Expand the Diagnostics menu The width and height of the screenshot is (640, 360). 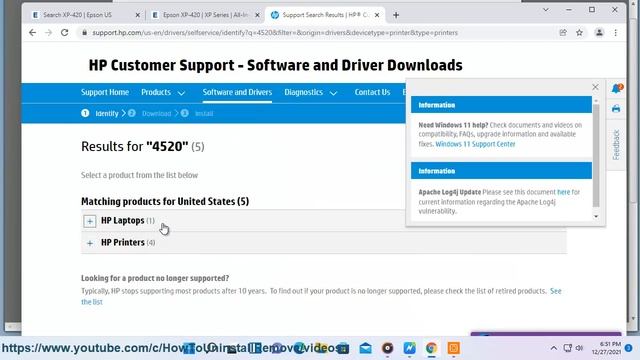click(311, 92)
